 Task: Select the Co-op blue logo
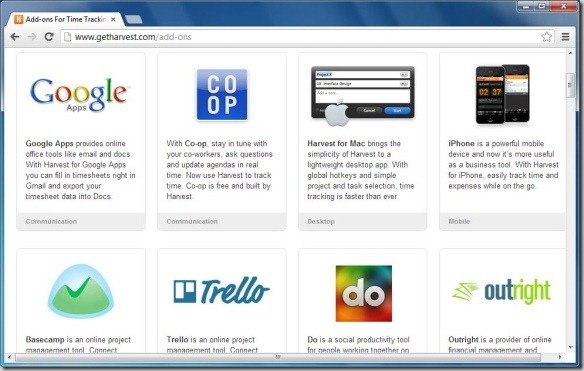(x=222, y=95)
